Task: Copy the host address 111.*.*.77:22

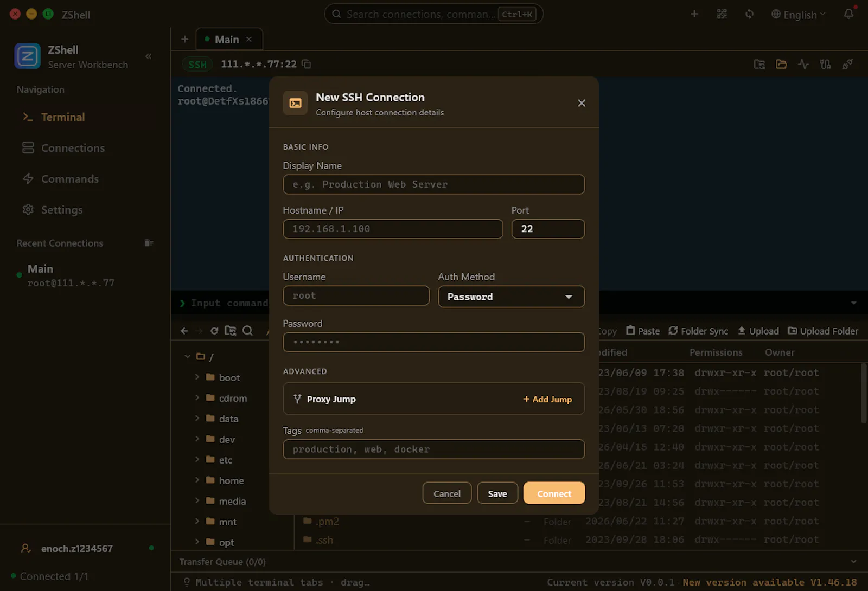Action: pyautogui.click(x=307, y=64)
